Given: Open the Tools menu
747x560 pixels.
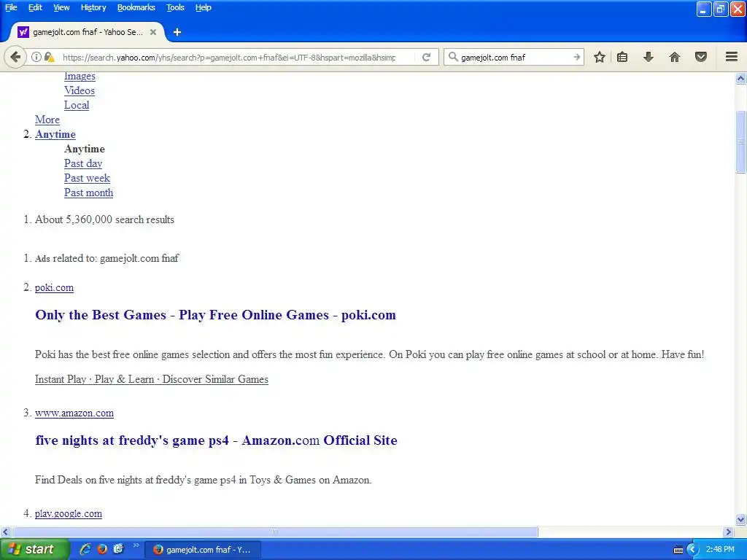Looking at the screenshot, I should click(x=175, y=7).
